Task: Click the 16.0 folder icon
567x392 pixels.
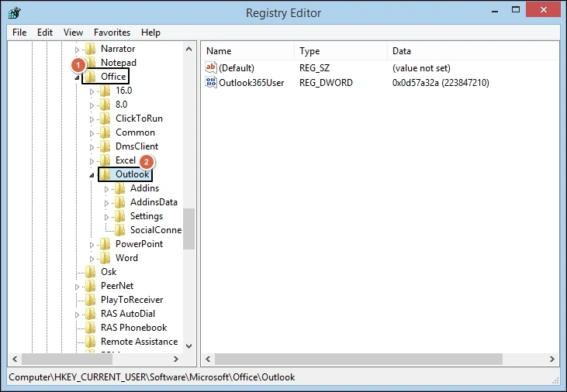Action: (105, 91)
